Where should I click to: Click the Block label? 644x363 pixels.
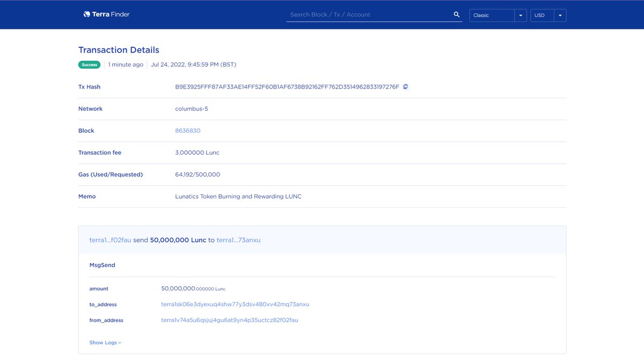[x=86, y=130]
